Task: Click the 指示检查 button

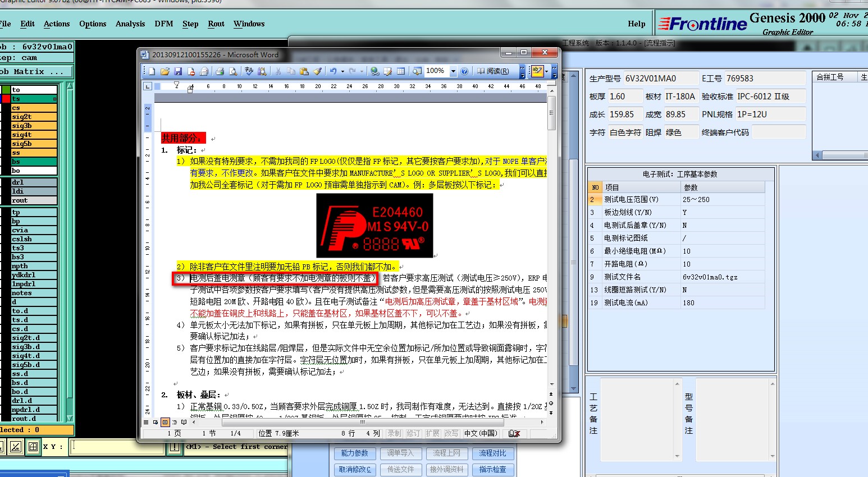Action: pyautogui.click(x=492, y=469)
